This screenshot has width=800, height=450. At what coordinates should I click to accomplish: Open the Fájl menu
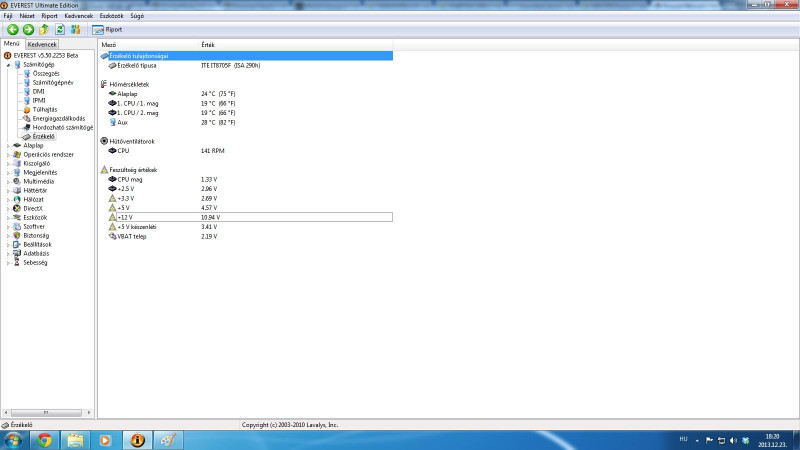8,16
